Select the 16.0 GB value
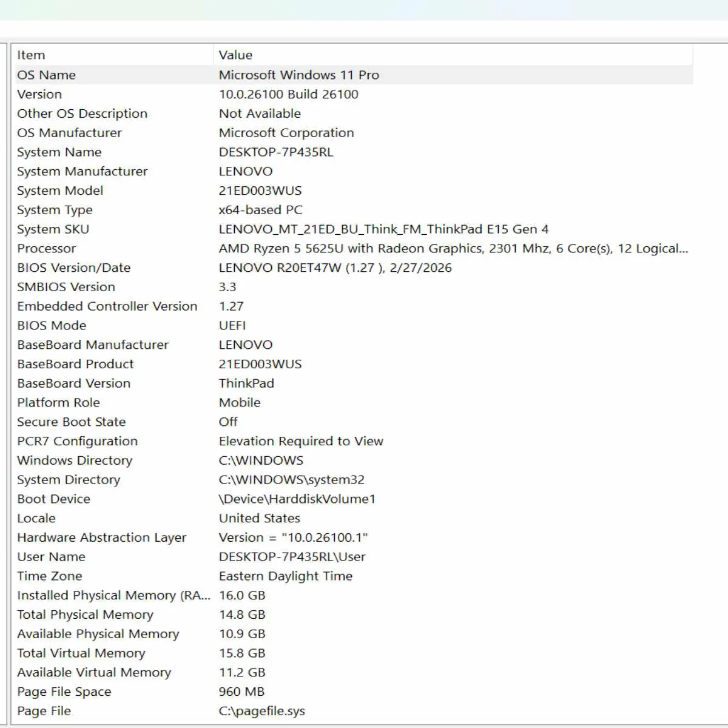Image resolution: width=728 pixels, height=728 pixels. click(242, 596)
